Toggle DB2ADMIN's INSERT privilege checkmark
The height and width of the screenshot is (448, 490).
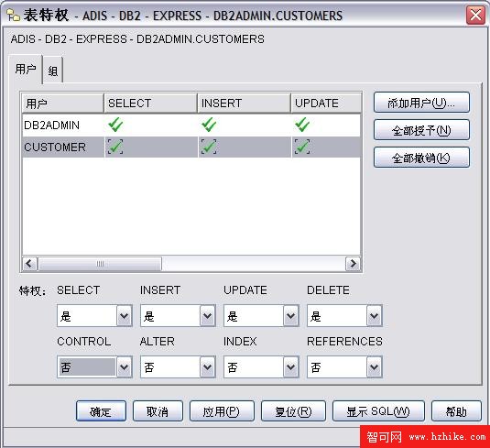[209, 125]
